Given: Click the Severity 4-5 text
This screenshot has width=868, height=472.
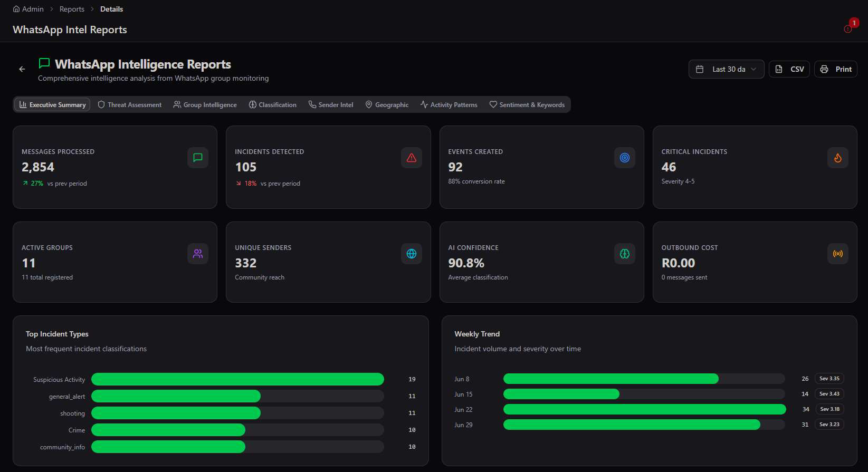Looking at the screenshot, I should (678, 181).
